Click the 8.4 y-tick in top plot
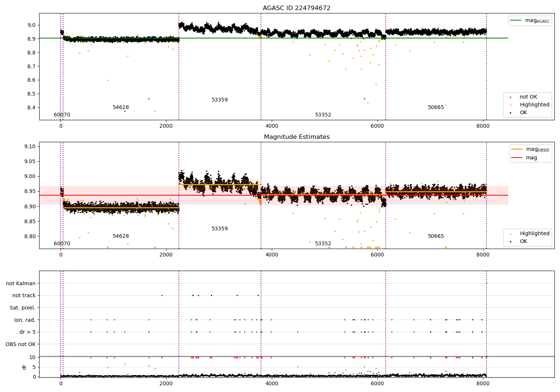This screenshot has width=560, height=392. coord(31,108)
